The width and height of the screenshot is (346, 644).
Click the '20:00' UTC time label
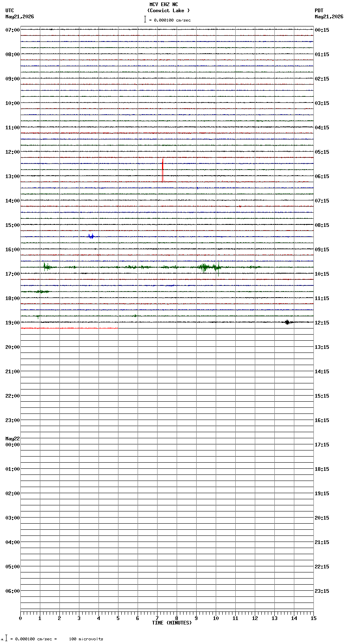tap(13, 347)
